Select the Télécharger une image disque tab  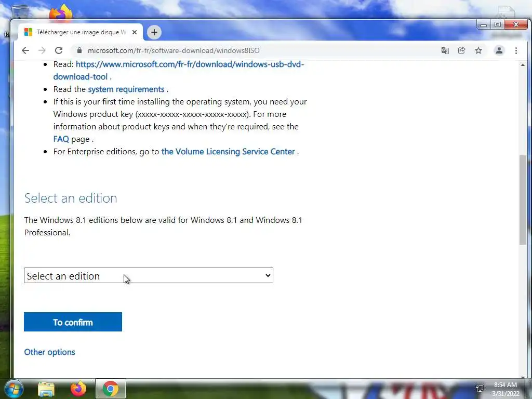click(x=81, y=32)
